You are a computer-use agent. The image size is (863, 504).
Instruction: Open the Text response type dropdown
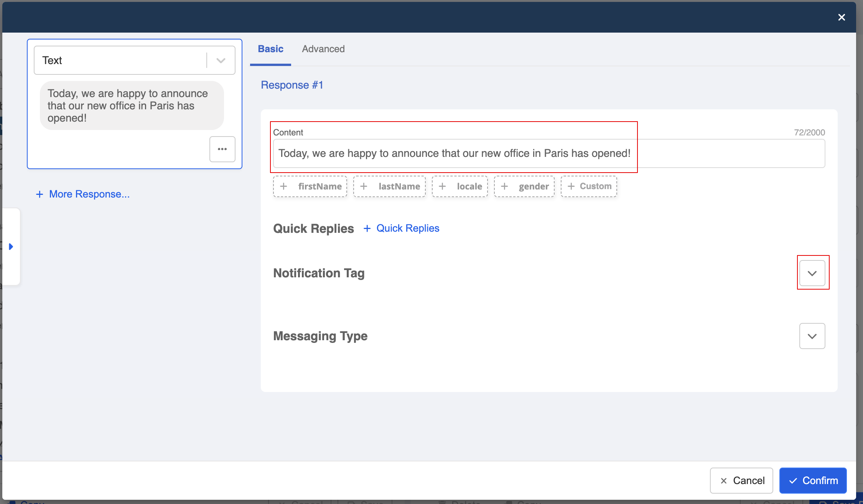[x=221, y=61]
